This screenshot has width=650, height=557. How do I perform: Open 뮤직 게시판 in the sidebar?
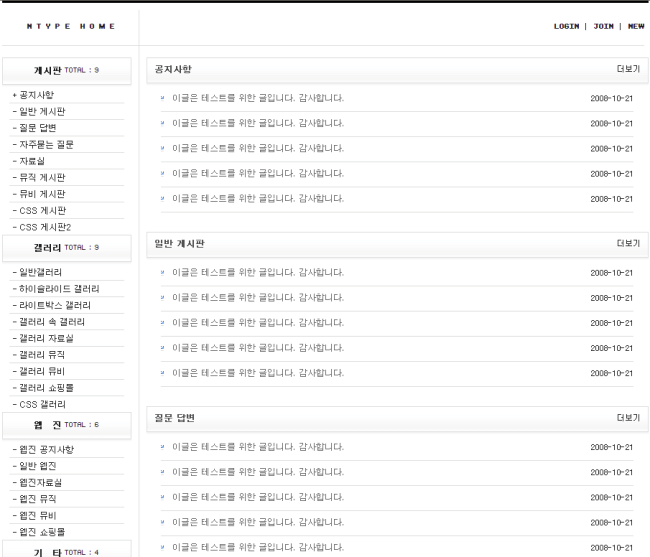point(42,178)
